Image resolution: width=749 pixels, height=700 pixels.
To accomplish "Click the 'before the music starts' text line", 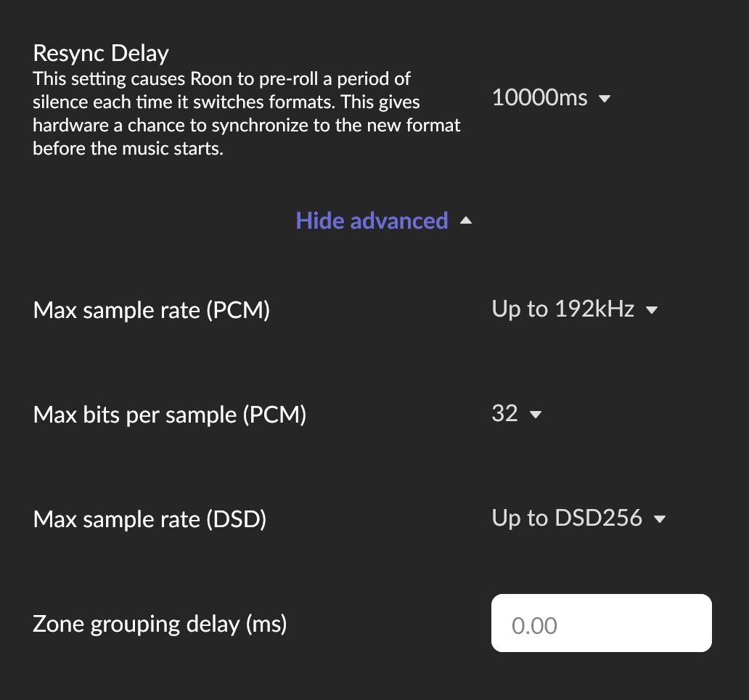I will [x=128, y=149].
